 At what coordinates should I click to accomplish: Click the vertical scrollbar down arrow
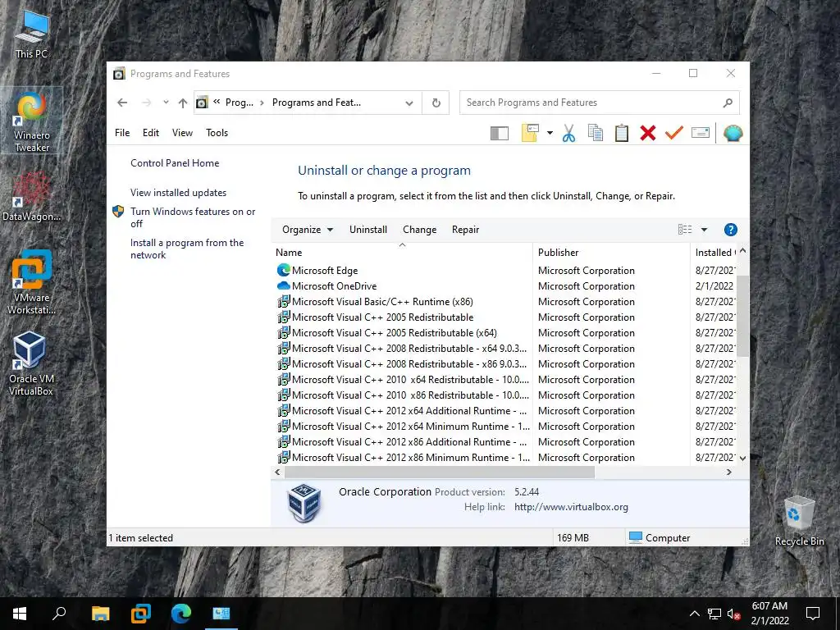(742, 458)
